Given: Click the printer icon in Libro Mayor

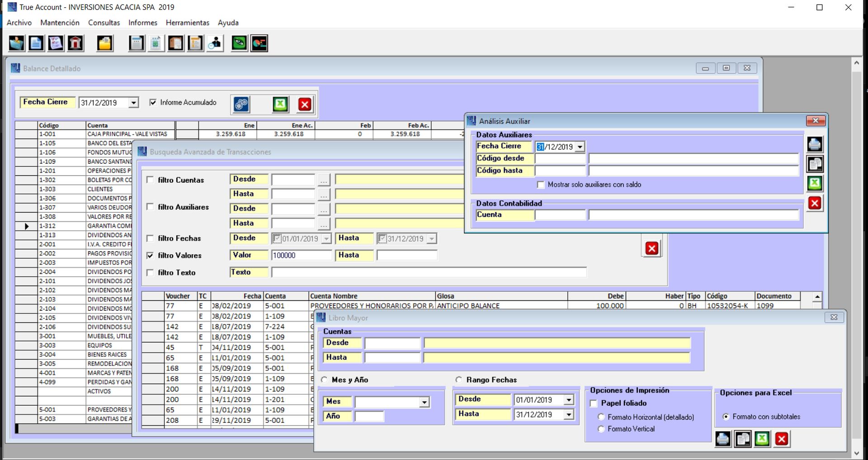Looking at the screenshot, I should click(723, 439).
